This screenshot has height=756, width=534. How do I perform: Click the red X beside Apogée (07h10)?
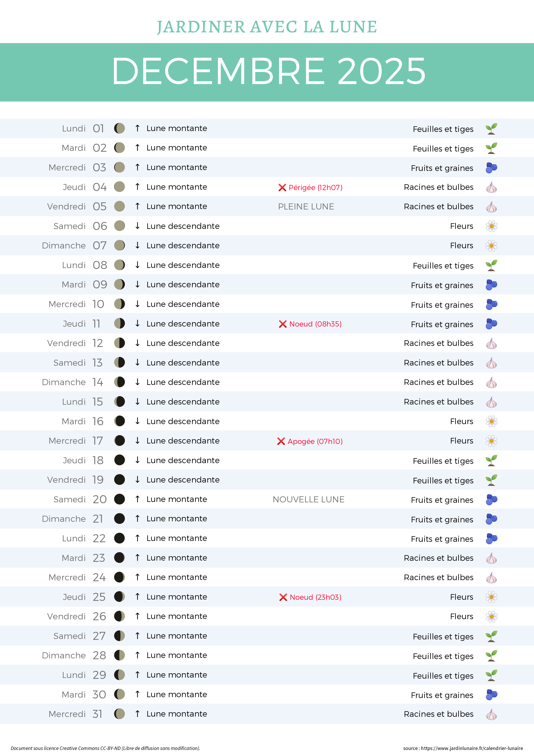[x=281, y=441]
